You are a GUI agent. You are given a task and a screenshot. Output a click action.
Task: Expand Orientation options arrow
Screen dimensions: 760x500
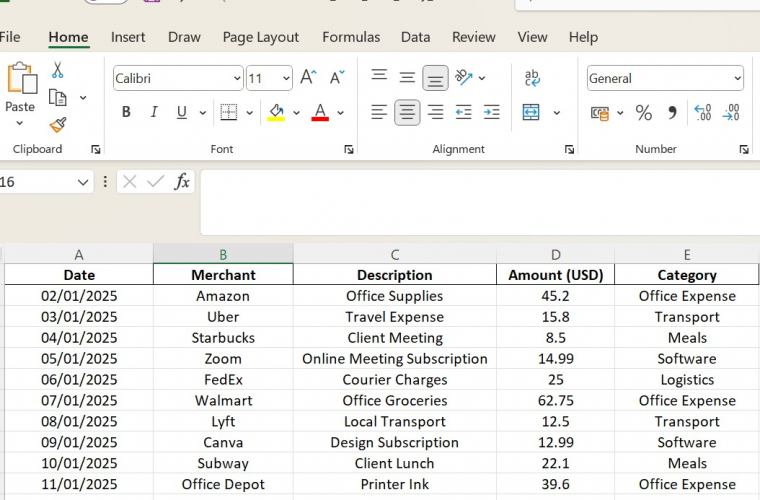click(482, 78)
